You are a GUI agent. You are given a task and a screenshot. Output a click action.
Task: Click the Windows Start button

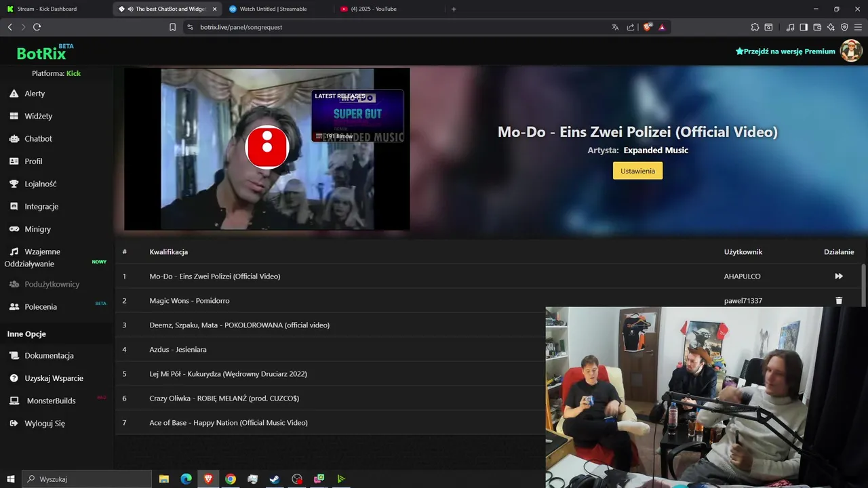pyautogui.click(x=10, y=479)
